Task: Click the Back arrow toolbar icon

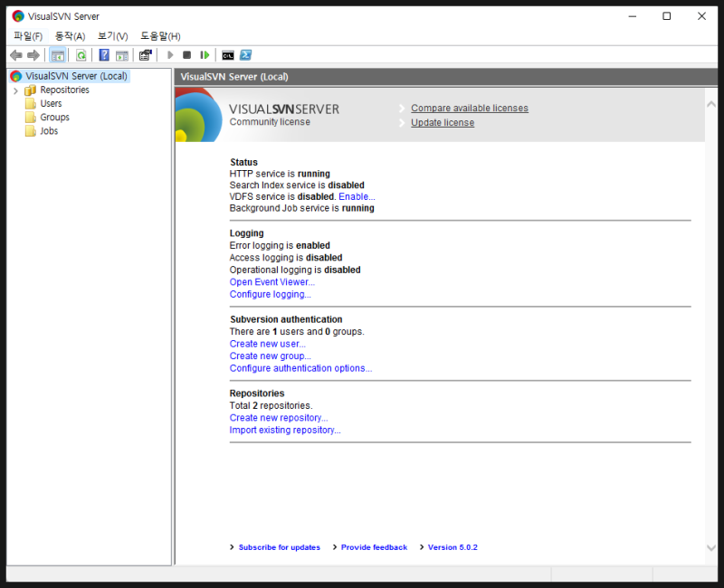Action: point(15,55)
